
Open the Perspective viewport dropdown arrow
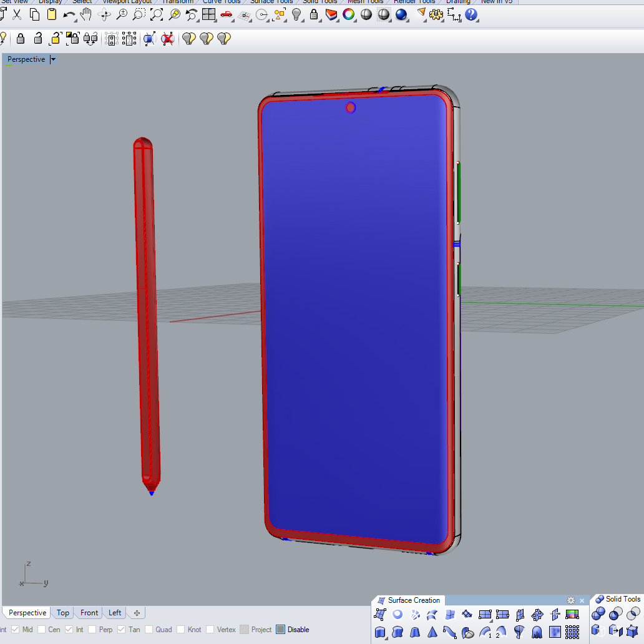[53, 59]
